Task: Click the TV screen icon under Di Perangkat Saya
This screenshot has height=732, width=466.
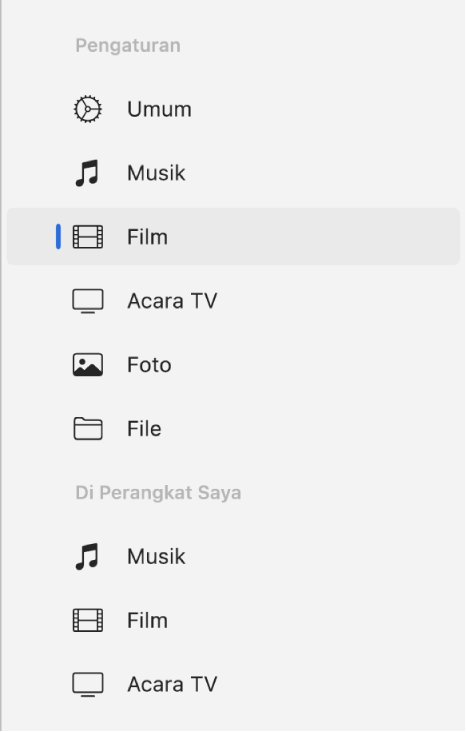Action: pos(88,684)
